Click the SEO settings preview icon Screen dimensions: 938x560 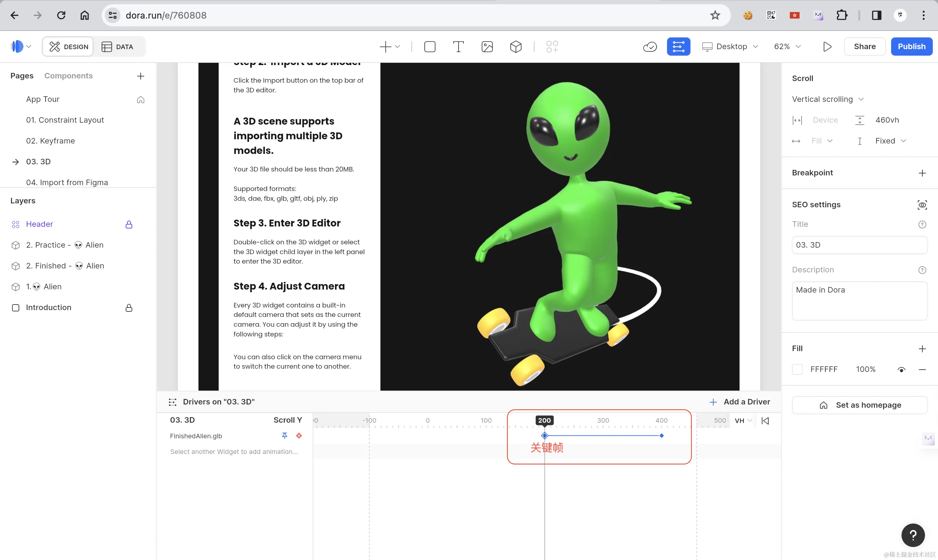pyautogui.click(x=922, y=205)
